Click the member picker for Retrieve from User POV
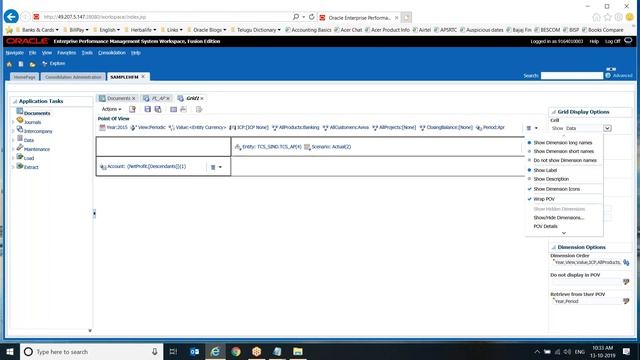 click(626, 301)
